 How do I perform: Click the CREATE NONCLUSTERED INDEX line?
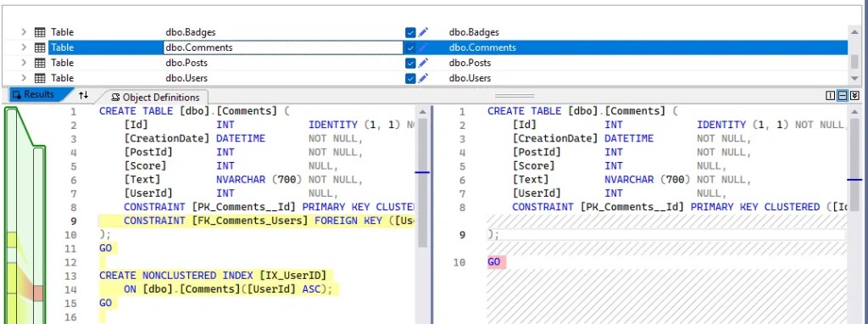pos(213,276)
